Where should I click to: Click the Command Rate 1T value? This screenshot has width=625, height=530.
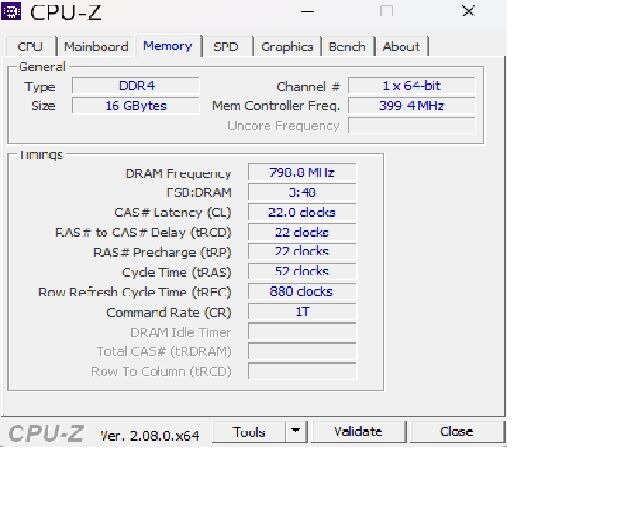pyautogui.click(x=302, y=312)
